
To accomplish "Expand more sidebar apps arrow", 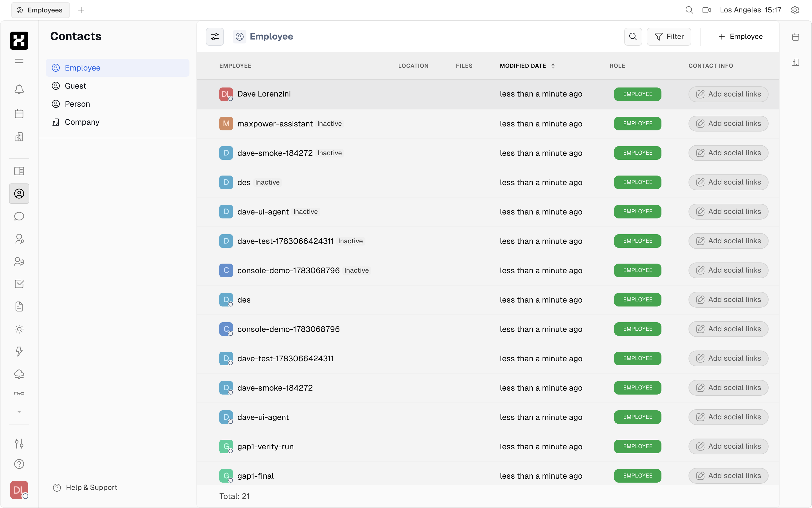I will [x=19, y=412].
